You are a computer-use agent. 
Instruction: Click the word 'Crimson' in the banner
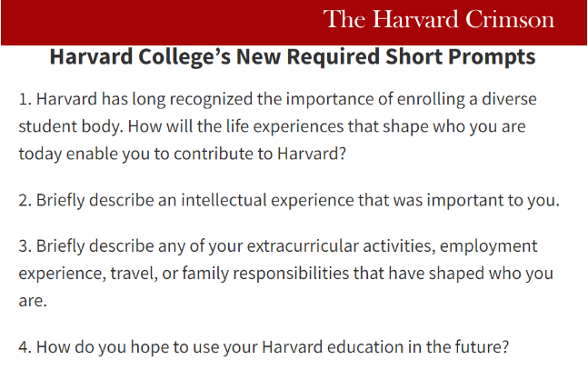510,19
